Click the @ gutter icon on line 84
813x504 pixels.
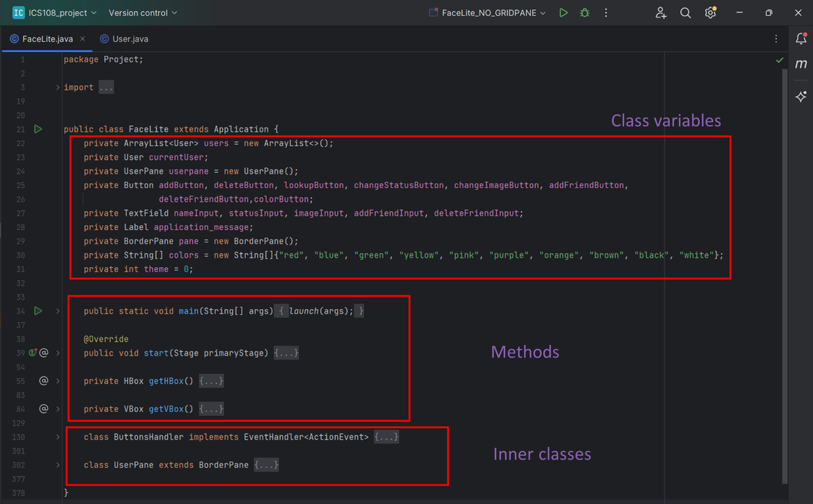(44, 409)
